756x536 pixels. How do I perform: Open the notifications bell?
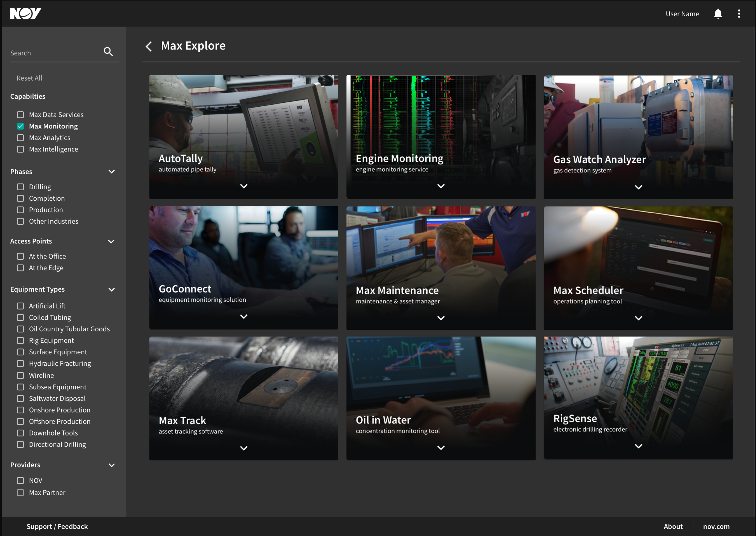(x=718, y=14)
